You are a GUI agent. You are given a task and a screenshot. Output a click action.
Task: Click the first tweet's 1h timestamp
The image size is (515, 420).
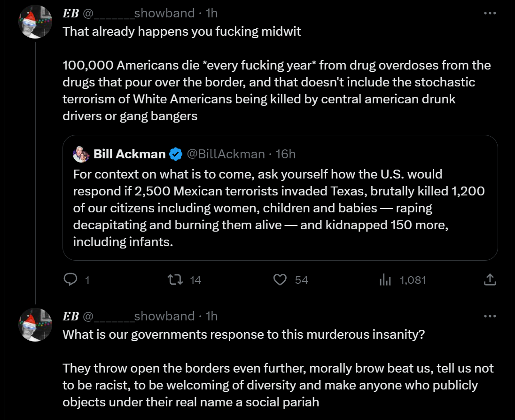[212, 13]
